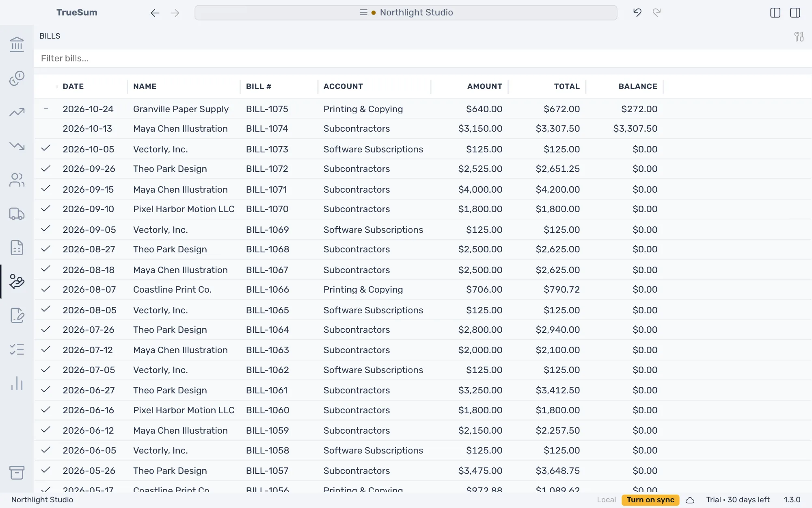Screen dimensions: 812x508
Task: Click Northlight Studio in the status bar
Action: tap(42, 500)
